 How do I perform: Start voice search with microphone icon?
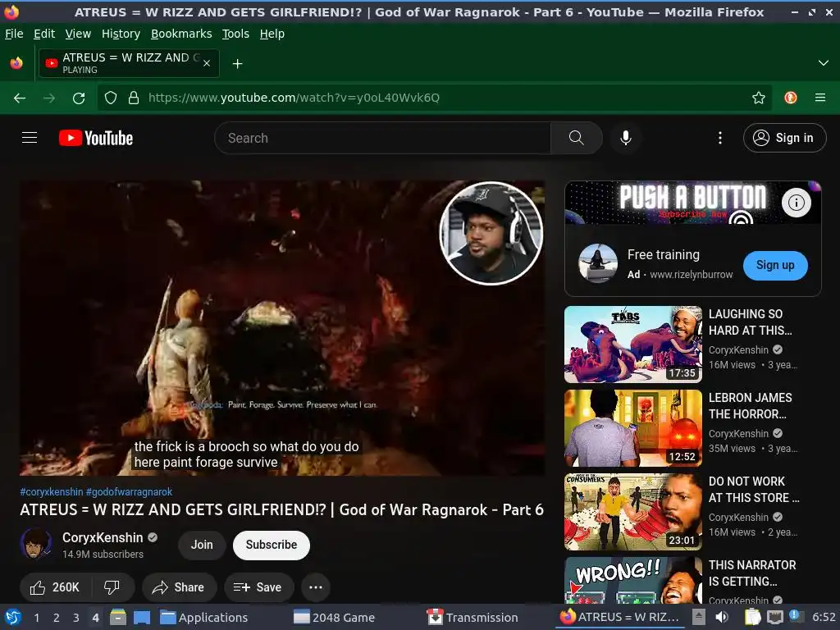625,138
